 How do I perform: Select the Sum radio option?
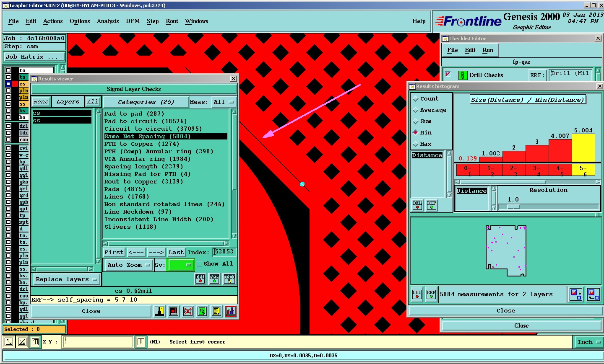(416, 121)
